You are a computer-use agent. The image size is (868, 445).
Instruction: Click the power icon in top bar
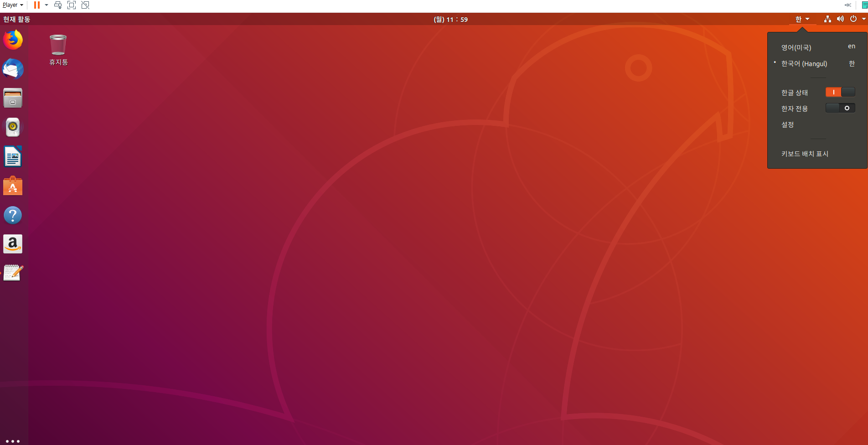[x=853, y=19]
